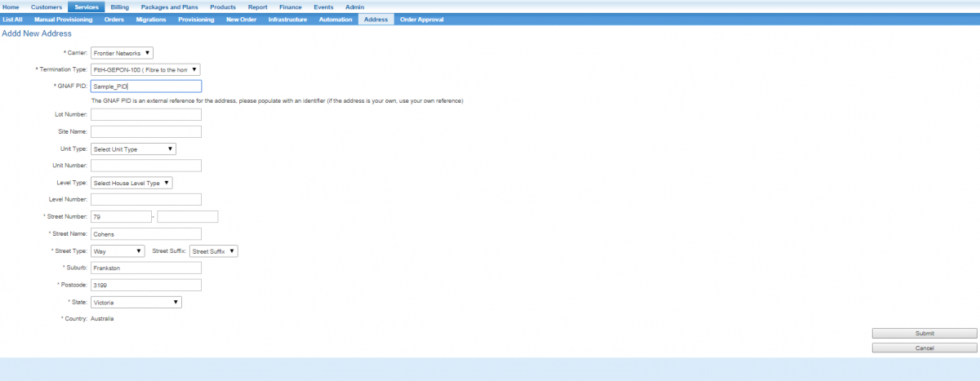Go to the Billing menu
This screenshot has height=381, width=980.
coord(119,7)
